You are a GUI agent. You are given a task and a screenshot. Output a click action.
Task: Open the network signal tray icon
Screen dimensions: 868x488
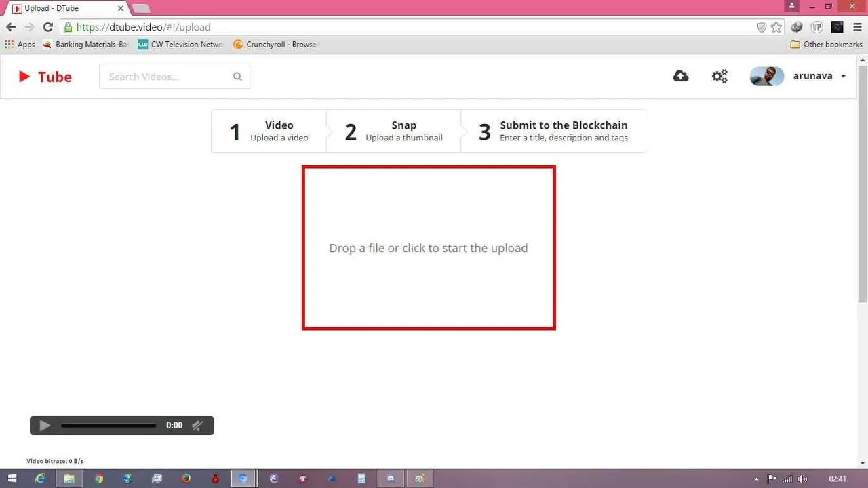(787, 479)
